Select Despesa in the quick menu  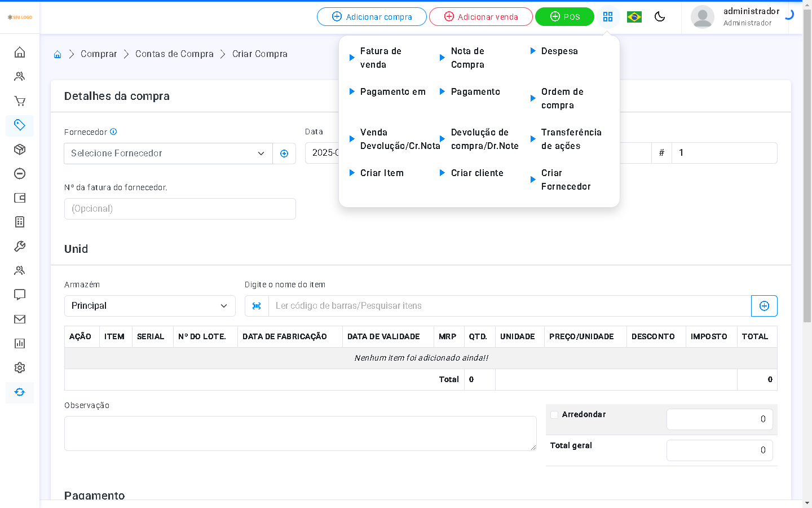(x=559, y=51)
